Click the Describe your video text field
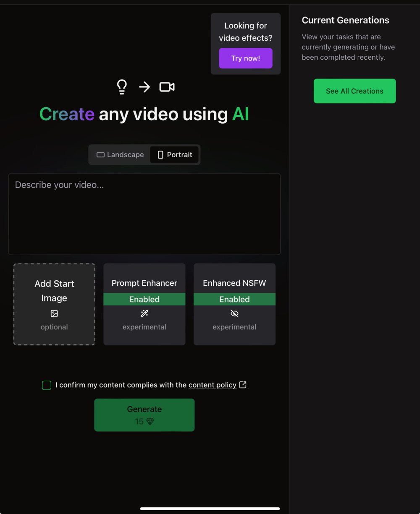Viewport: 420px width, 514px height. (144, 214)
